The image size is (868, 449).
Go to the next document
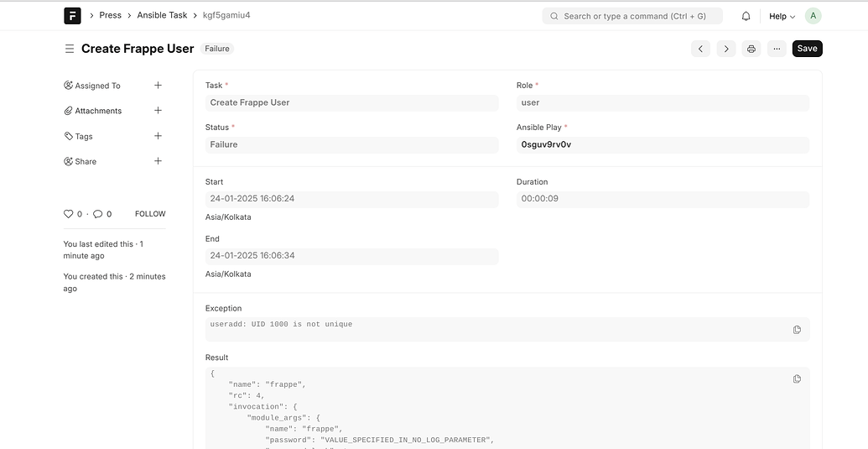(x=726, y=49)
